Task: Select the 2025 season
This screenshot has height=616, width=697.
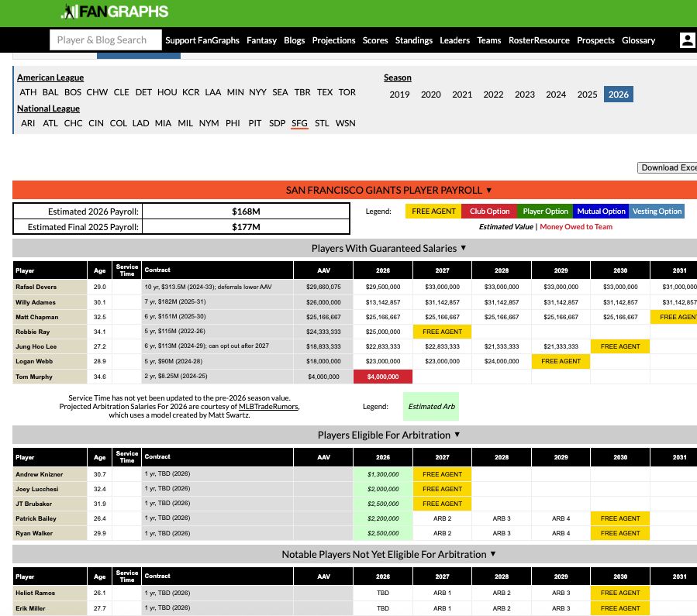Action: pos(587,95)
